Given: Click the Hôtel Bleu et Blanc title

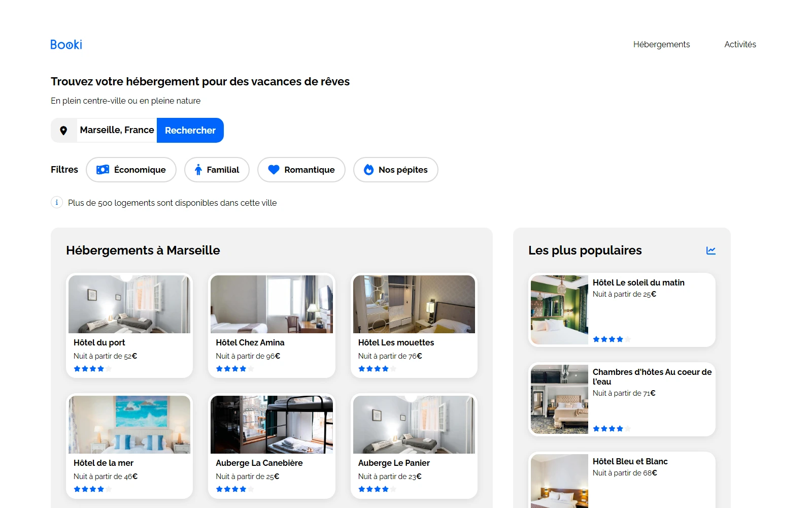Looking at the screenshot, I should tap(630, 462).
